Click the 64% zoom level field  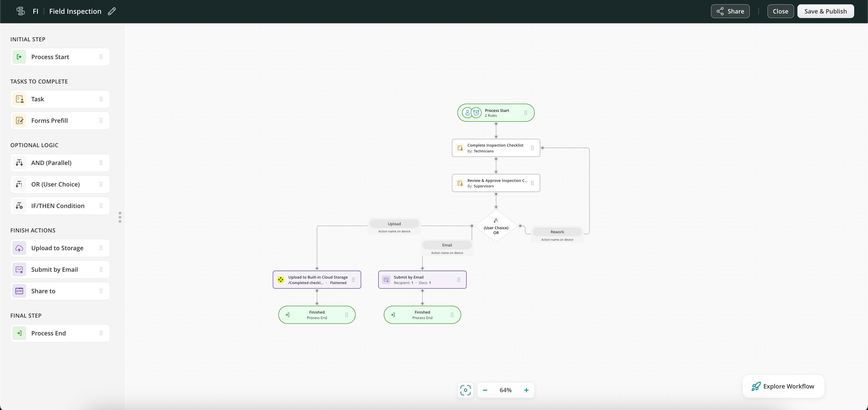(x=505, y=390)
